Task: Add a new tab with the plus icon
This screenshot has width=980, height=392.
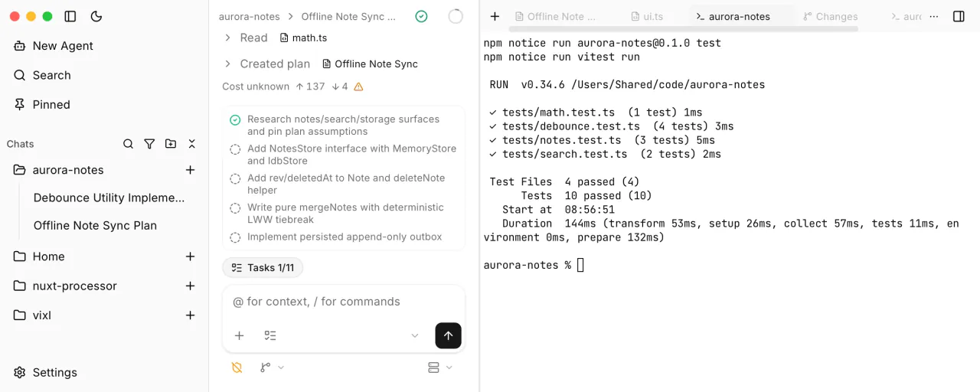Action: pyautogui.click(x=495, y=16)
